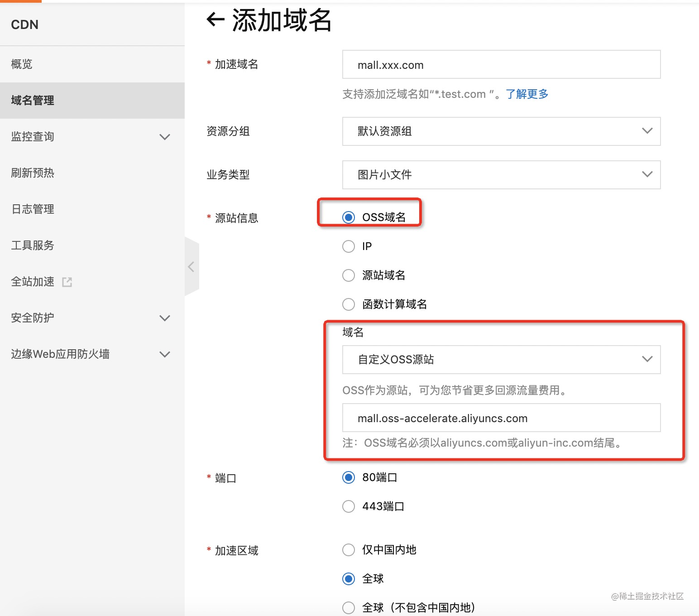
Task: Click the 了解更多 link
Action: point(526,94)
